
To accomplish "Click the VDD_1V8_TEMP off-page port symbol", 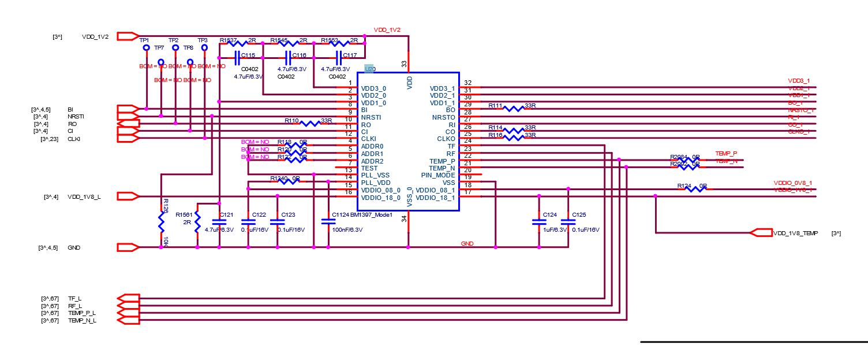I will coord(761,233).
